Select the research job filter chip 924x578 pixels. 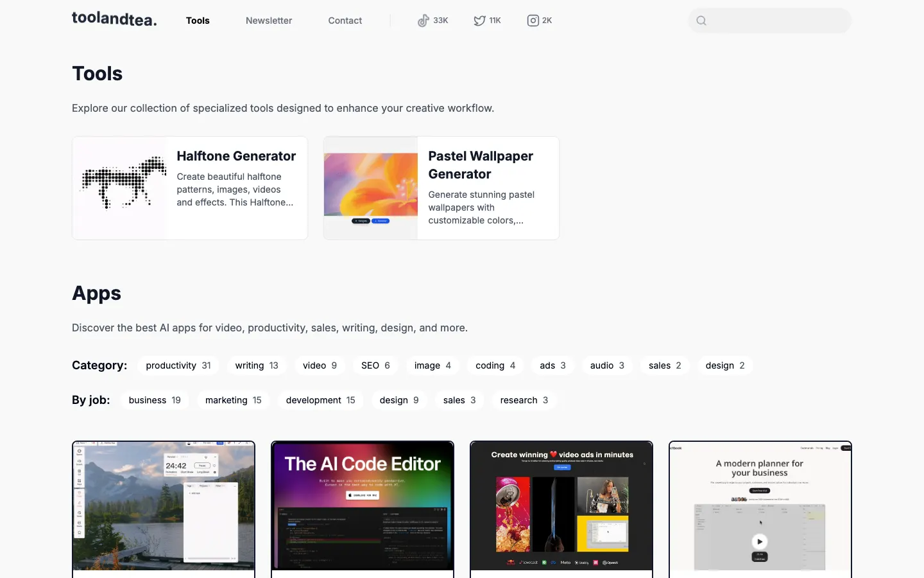click(x=524, y=400)
